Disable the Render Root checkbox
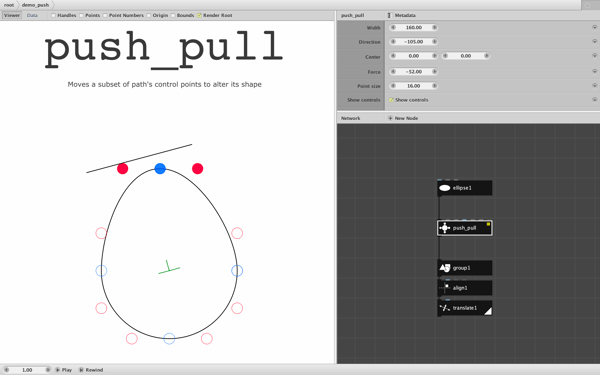This screenshot has height=375, width=600. (199, 15)
